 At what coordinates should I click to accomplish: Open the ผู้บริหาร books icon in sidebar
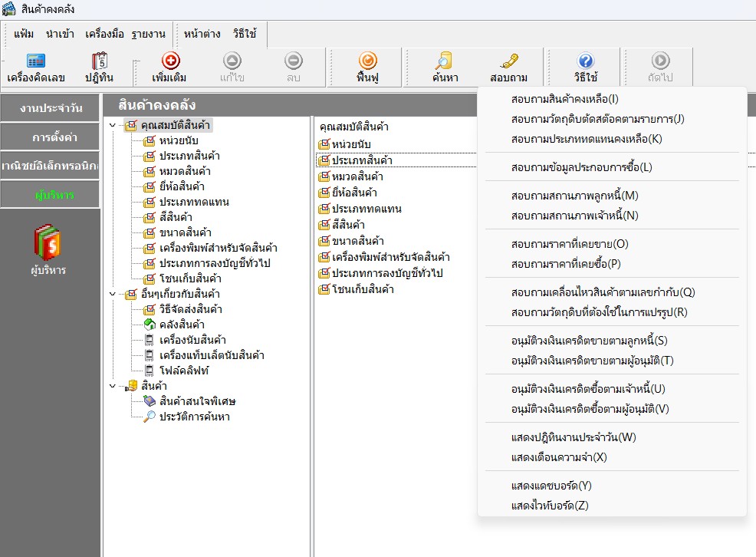[48, 242]
